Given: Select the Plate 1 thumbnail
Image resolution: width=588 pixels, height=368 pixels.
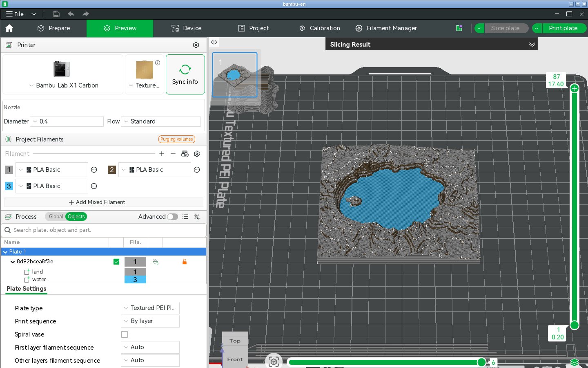Looking at the screenshot, I should (235, 75).
